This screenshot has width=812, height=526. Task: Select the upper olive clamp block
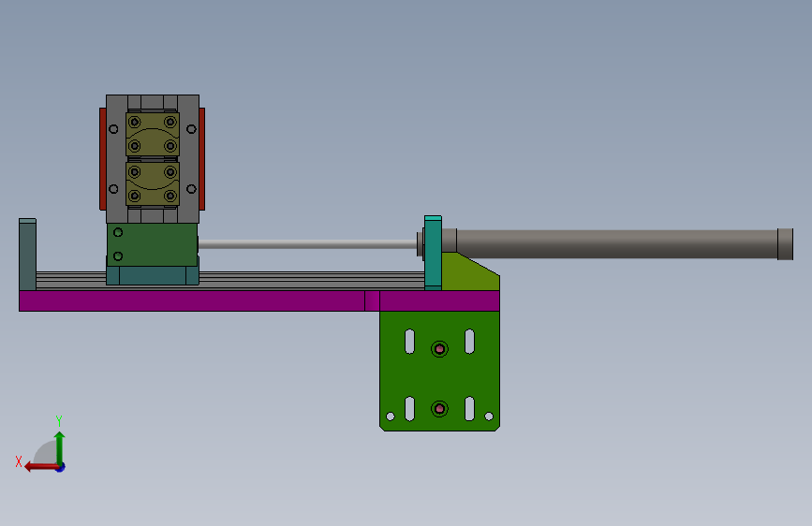click(x=153, y=134)
